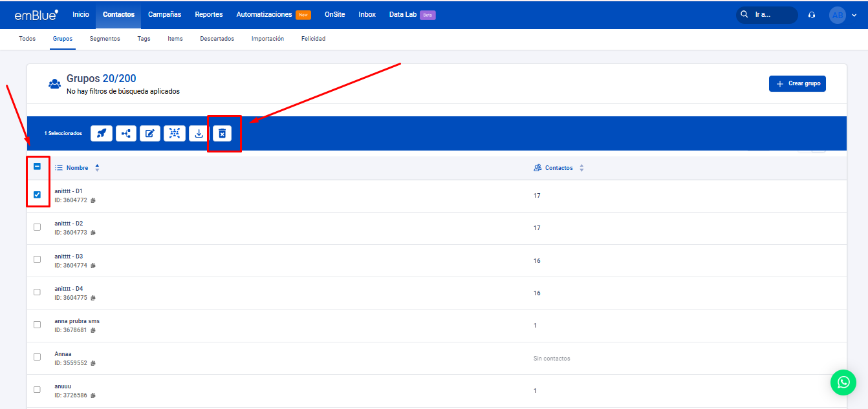Toggle the select-all checkbox in table header
The width and height of the screenshot is (868, 409).
pos(37,167)
